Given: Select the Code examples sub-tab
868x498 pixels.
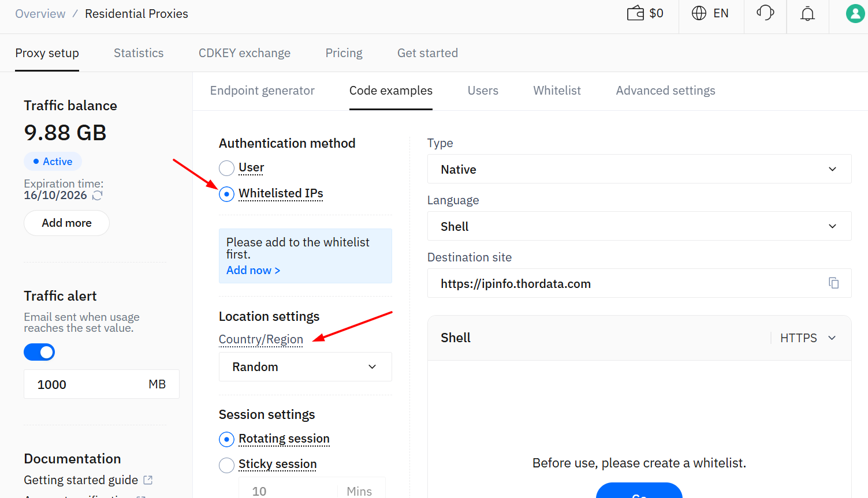Looking at the screenshot, I should (391, 91).
